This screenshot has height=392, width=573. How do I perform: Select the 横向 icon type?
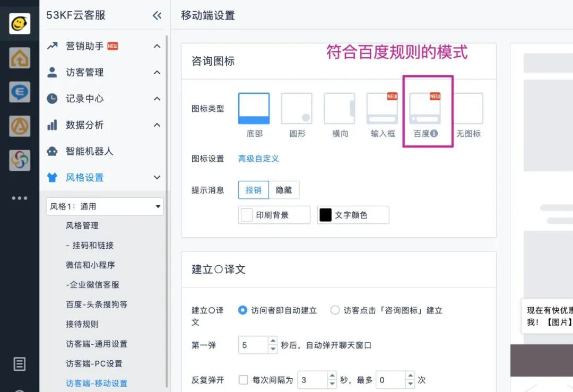pyautogui.click(x=340, y=109)
